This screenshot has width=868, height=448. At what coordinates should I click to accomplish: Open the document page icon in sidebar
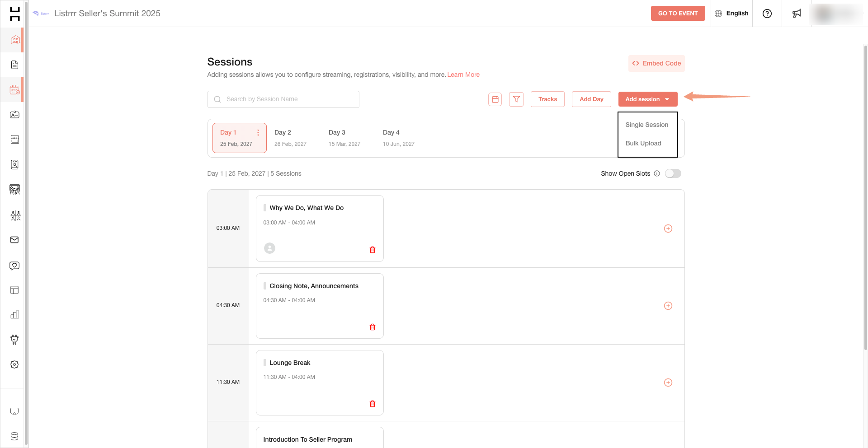(x=15, y=65)
